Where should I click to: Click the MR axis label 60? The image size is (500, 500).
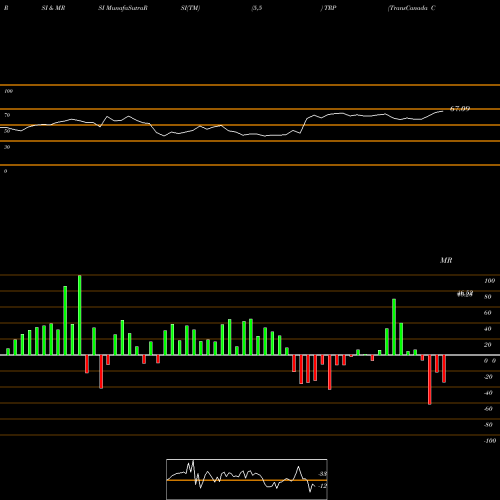point(488,313)
